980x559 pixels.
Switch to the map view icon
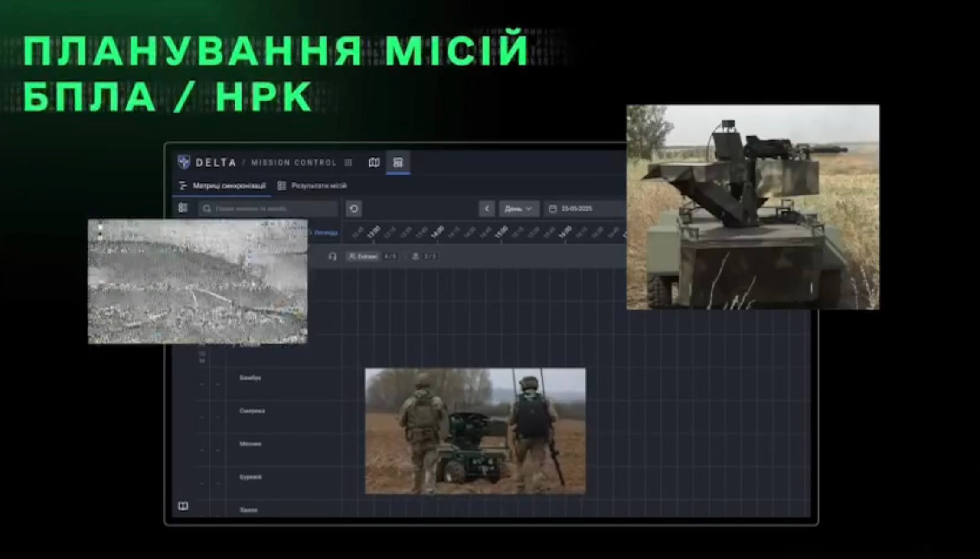(x=374, y=162)
